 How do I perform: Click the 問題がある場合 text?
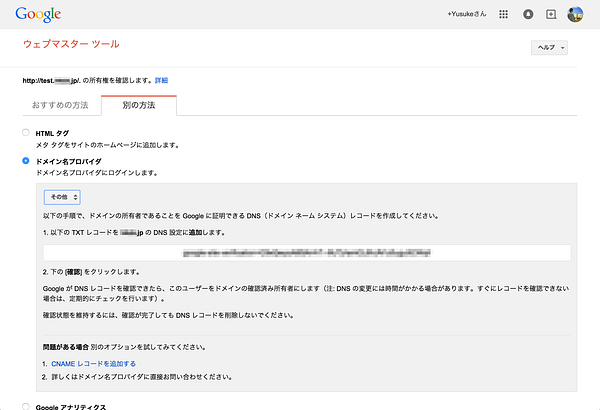[x=66, y=347]
